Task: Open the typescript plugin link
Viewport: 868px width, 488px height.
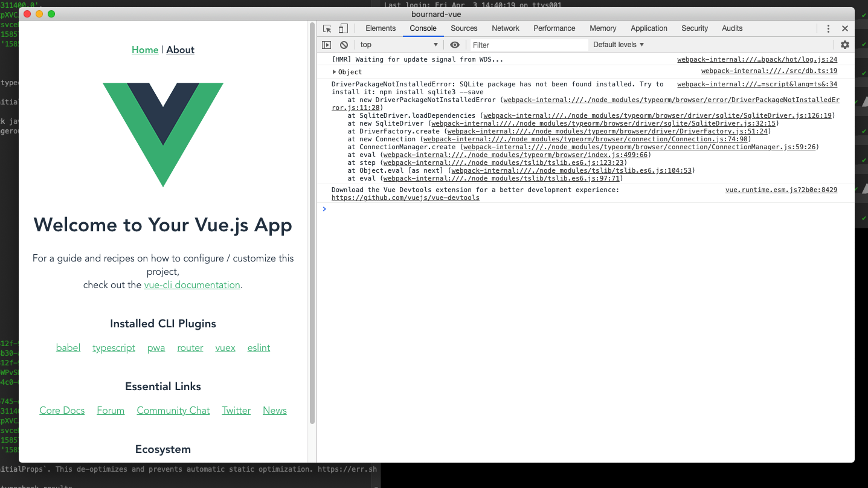Action: [x=114, y=348]
